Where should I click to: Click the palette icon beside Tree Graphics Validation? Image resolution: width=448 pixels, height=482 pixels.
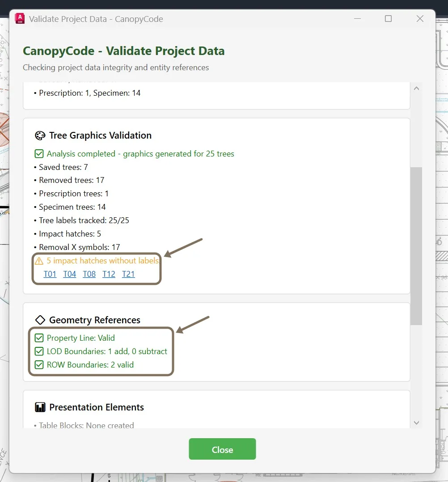[x=40, y=135]
